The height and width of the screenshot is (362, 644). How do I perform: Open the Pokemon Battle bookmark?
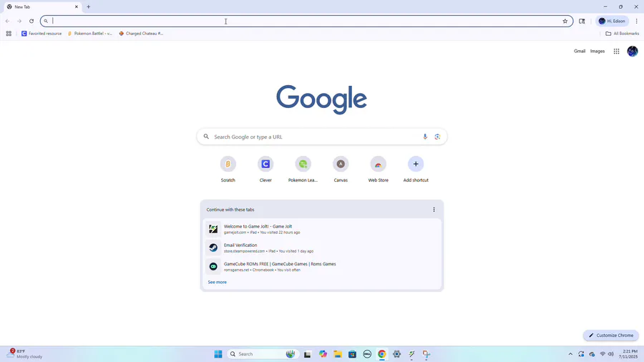coord(90,34)
